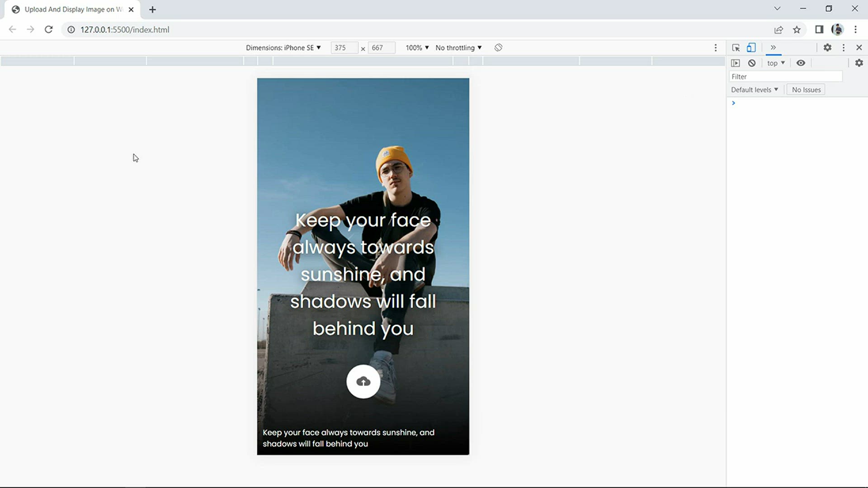Image resolution: width=868 pixels, height=488 pixels.
Task: Bookmark this tab with star
Action: 797,29
